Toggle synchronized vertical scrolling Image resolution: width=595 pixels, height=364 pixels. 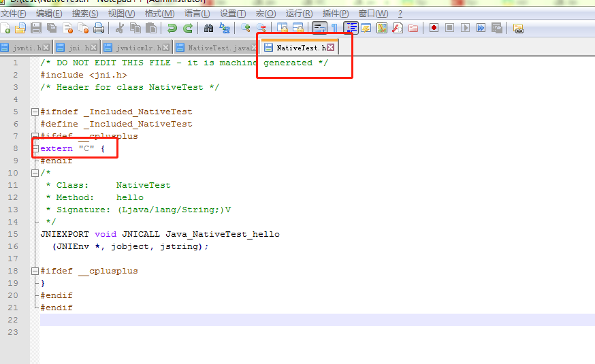pos(282,28)
